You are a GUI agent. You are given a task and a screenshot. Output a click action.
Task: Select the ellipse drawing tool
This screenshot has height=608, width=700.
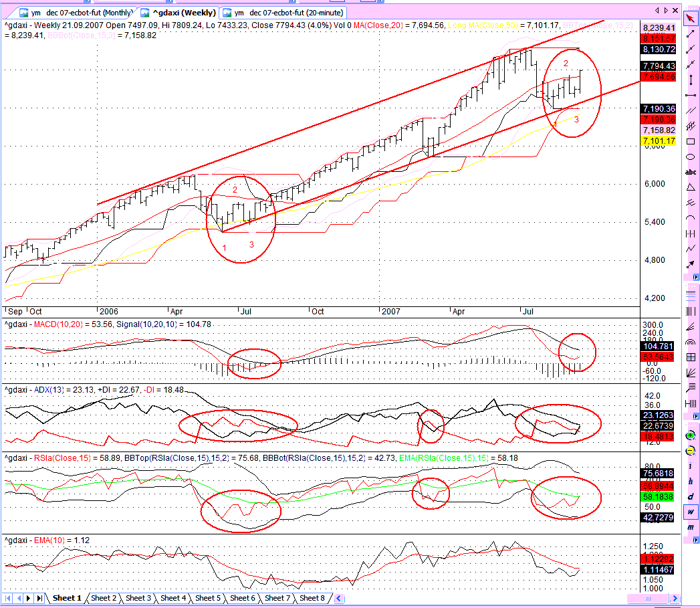pos(690,157)
